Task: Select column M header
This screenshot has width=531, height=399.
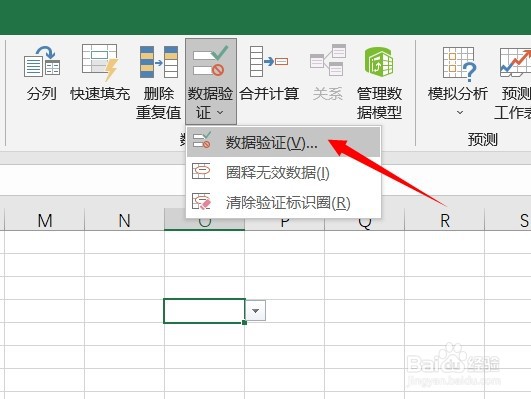Action: coord(44,220)
